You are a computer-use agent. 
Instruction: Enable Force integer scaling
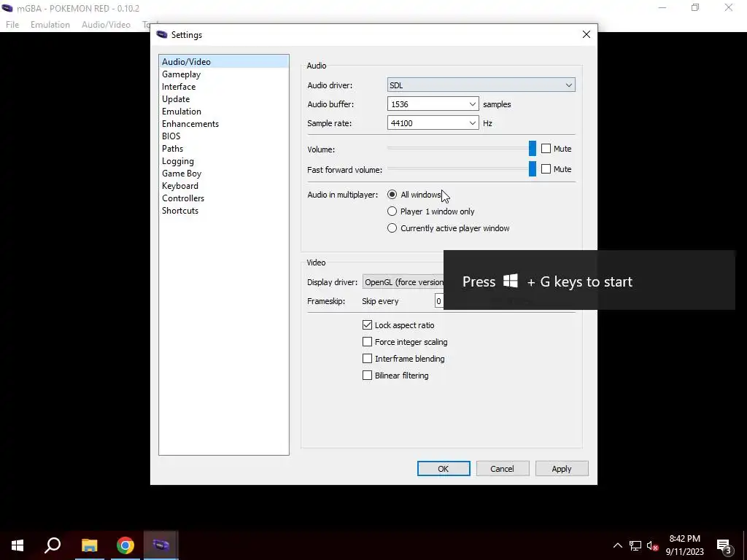(x=367, y=342)
